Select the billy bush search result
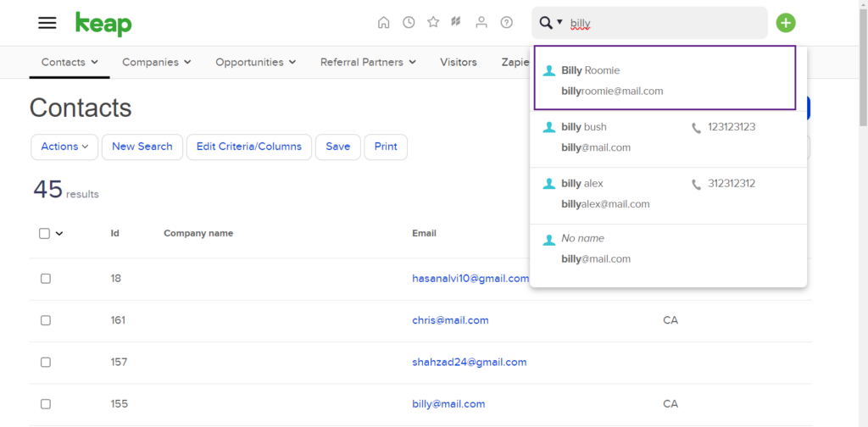This screenshot has width=868, height=427. point(668,139)
